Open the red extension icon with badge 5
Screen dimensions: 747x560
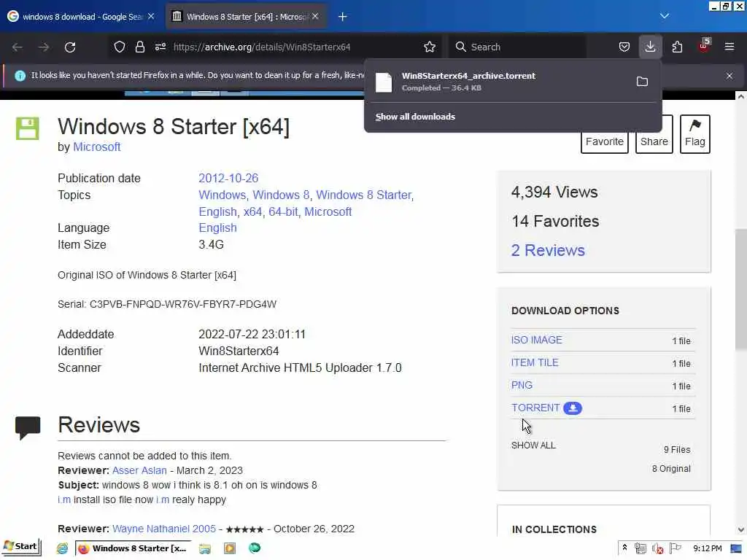(x=704, y=46)
